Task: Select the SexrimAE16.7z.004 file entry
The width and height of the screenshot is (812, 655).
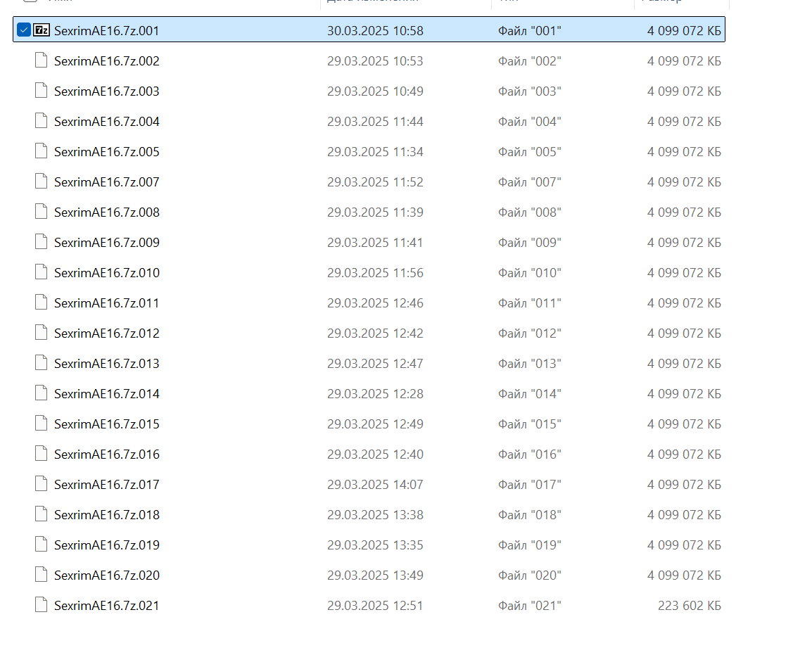Action: (106, 122)
